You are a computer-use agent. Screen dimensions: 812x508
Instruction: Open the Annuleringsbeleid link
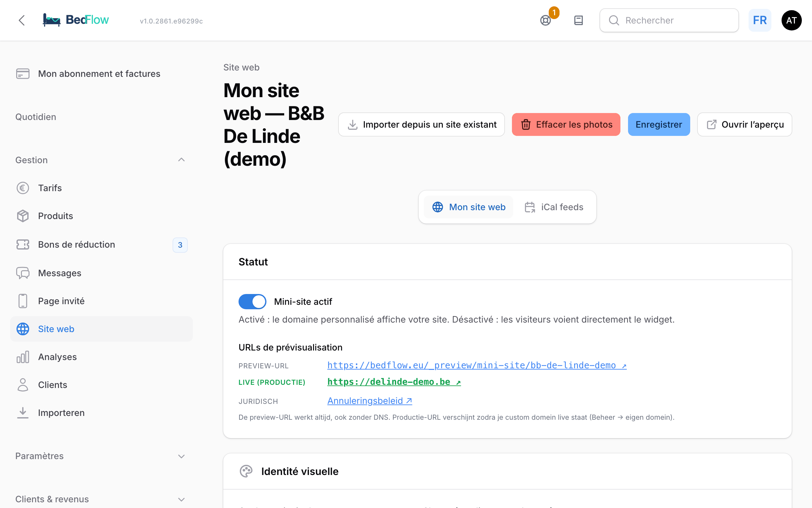tap(370, 401)
